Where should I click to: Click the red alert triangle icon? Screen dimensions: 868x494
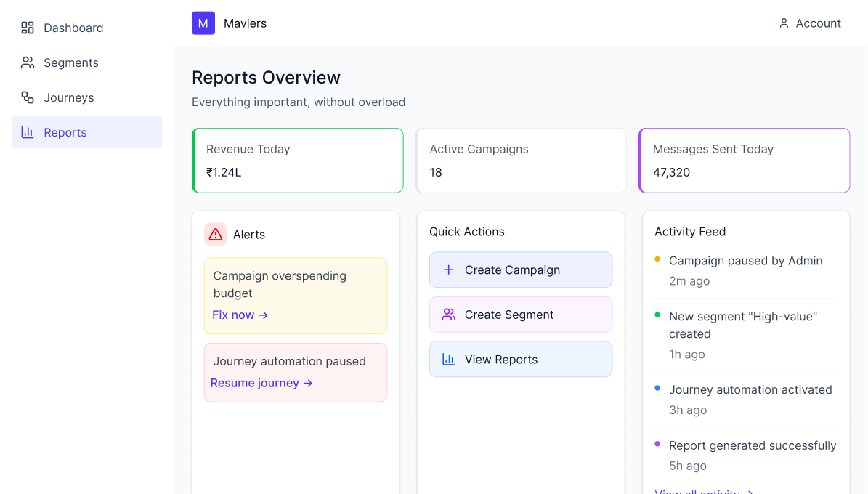click(215, 234)
